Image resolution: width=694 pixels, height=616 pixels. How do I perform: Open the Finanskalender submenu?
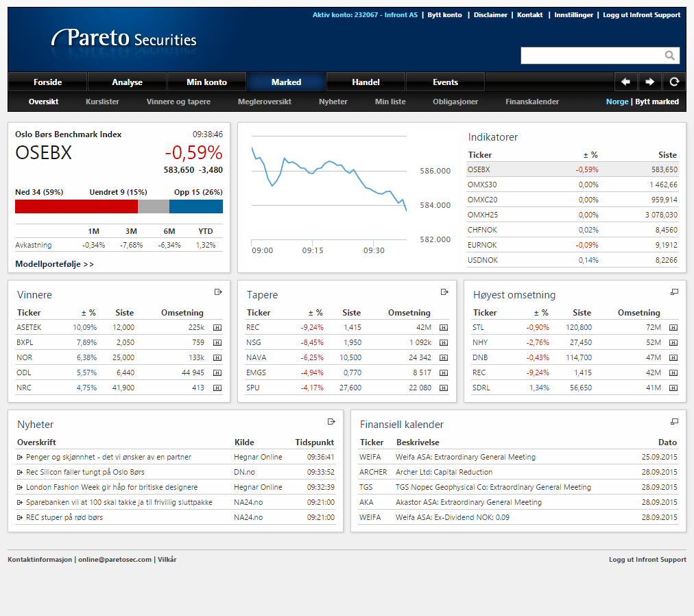[x=532, y=102]
